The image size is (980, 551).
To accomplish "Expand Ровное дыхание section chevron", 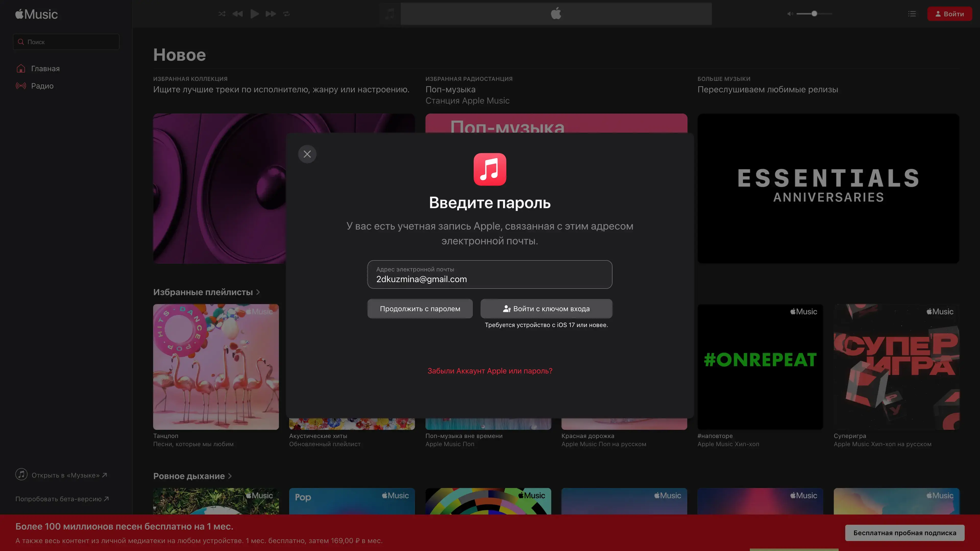I will point(230,476).
